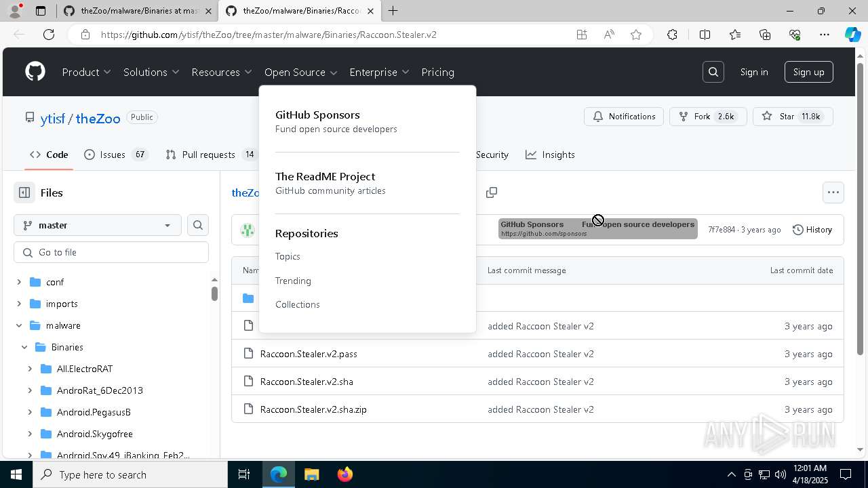Open Raccoon.Stealer.v2.pass file
Screen dimensions: 868x488
pyautogui.click(x=309, y=354)
